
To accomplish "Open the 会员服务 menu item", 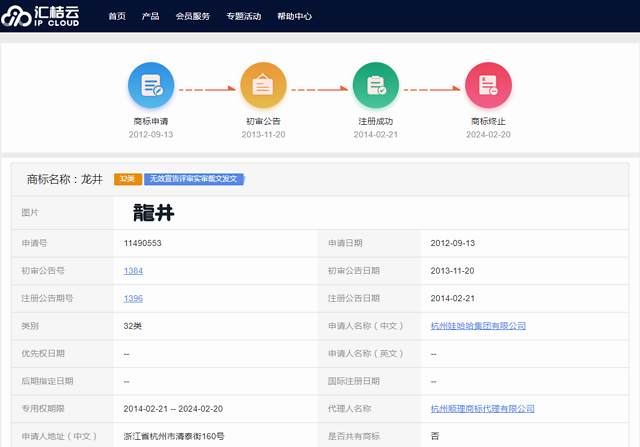I will click(x=193, y=16).
